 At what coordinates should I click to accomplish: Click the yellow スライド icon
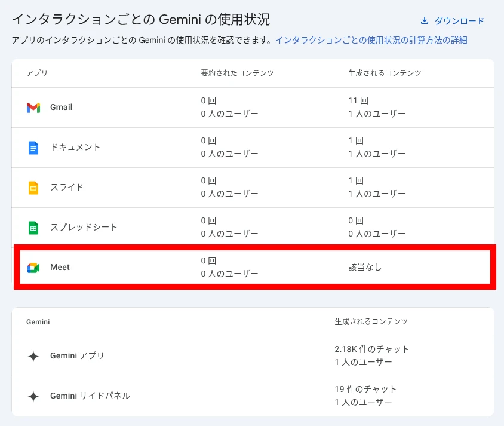coord(33,188)
